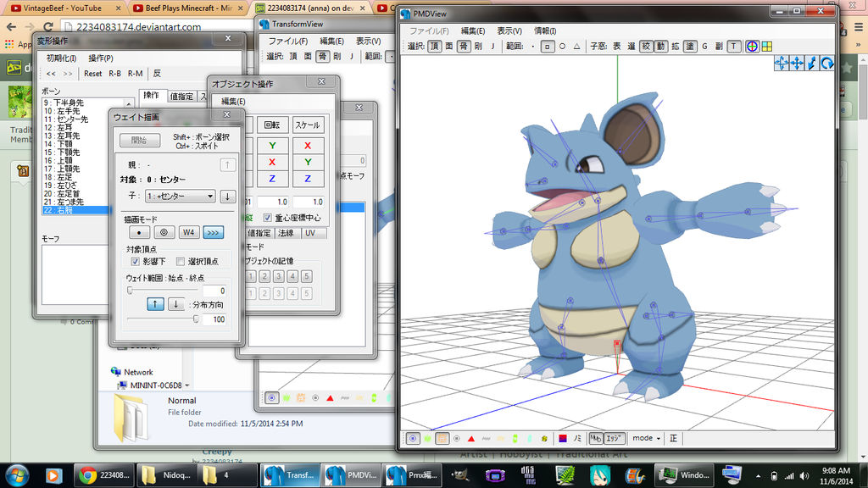
Task: Enable the 選択頂点 checkbox
Action: [181, 262]
